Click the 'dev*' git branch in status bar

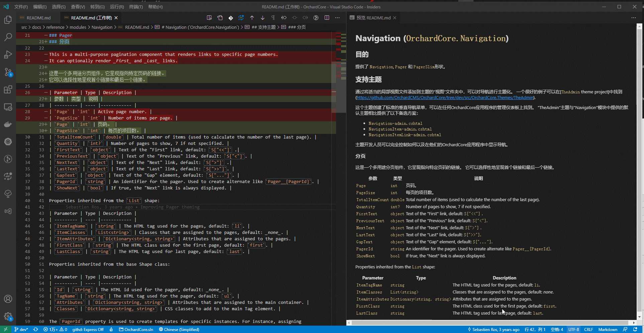21,329
